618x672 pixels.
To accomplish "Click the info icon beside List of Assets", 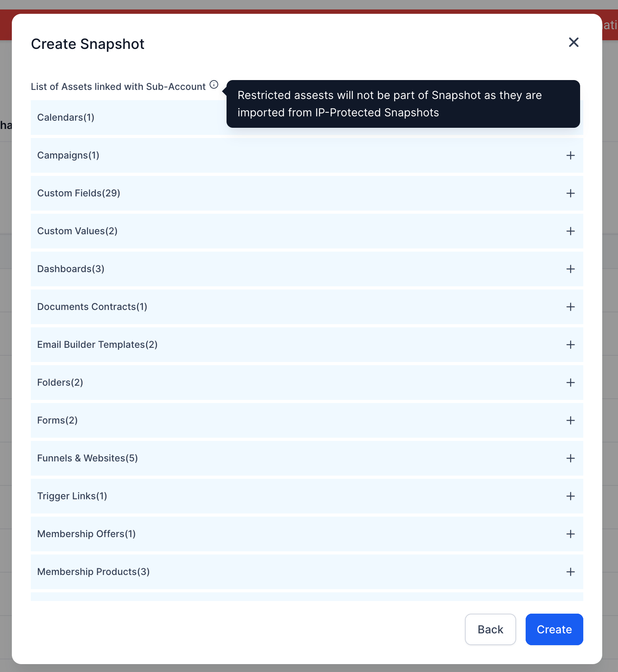I will tap(214, 84).
